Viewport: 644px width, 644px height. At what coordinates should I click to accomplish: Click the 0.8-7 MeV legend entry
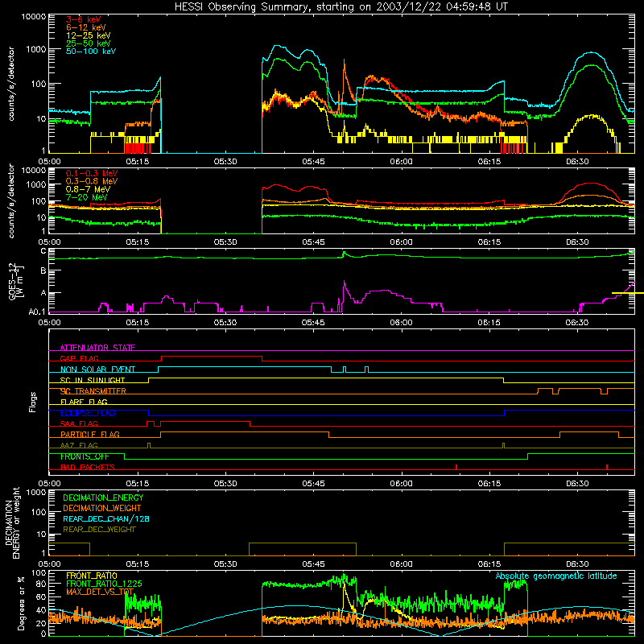coord(88,189)
